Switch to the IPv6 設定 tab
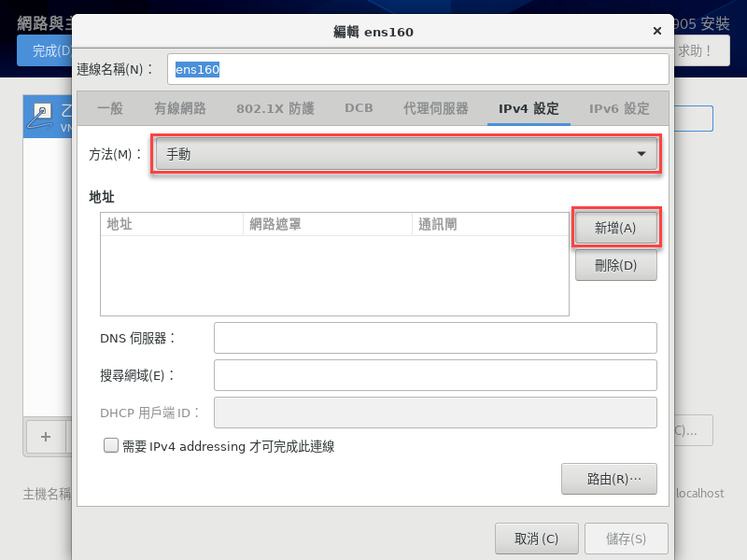The image size is (747, 560). pyautogui.click(x=619, y=108)
